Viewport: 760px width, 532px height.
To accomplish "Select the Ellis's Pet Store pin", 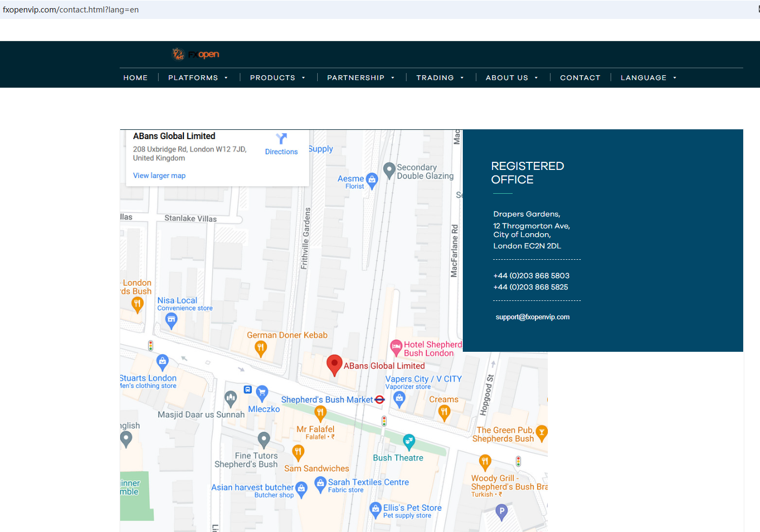I will [375, 509].
